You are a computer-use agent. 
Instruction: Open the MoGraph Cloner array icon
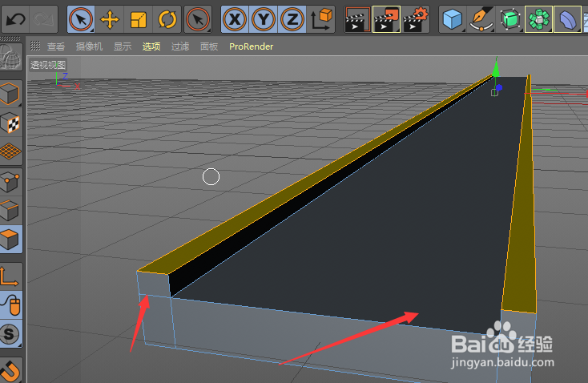(x=538, y=19)
